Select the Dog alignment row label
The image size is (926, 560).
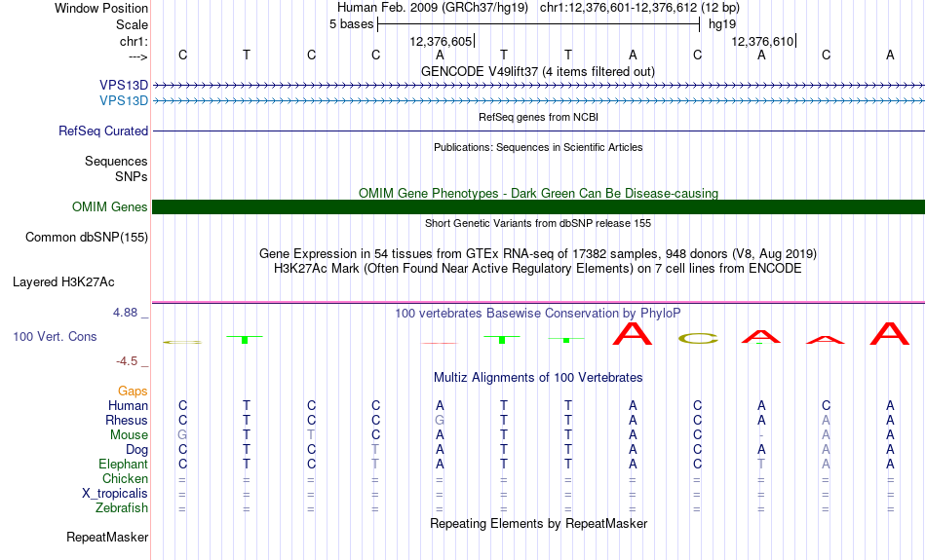click(x=136, y=450)
